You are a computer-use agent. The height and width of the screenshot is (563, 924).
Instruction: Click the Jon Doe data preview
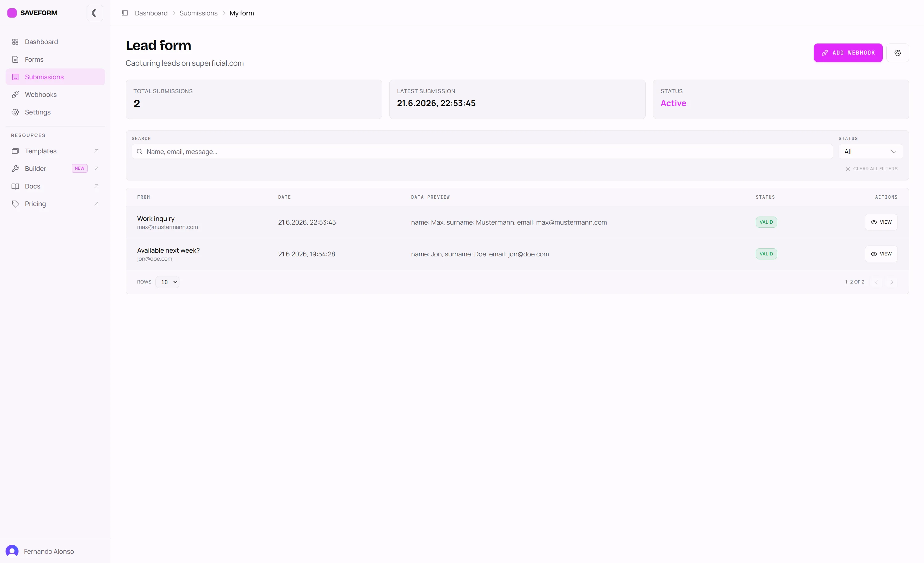[480, 254]
